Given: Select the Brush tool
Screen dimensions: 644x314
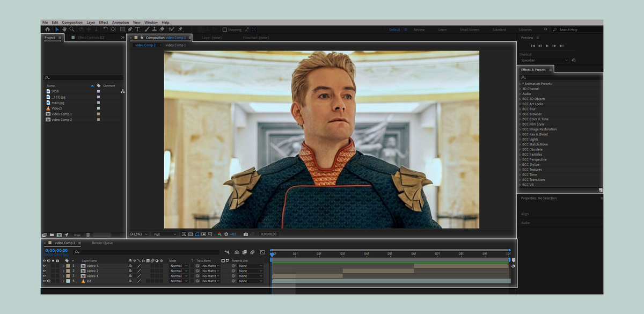Looking at the screenshot, I should [147, 29].
